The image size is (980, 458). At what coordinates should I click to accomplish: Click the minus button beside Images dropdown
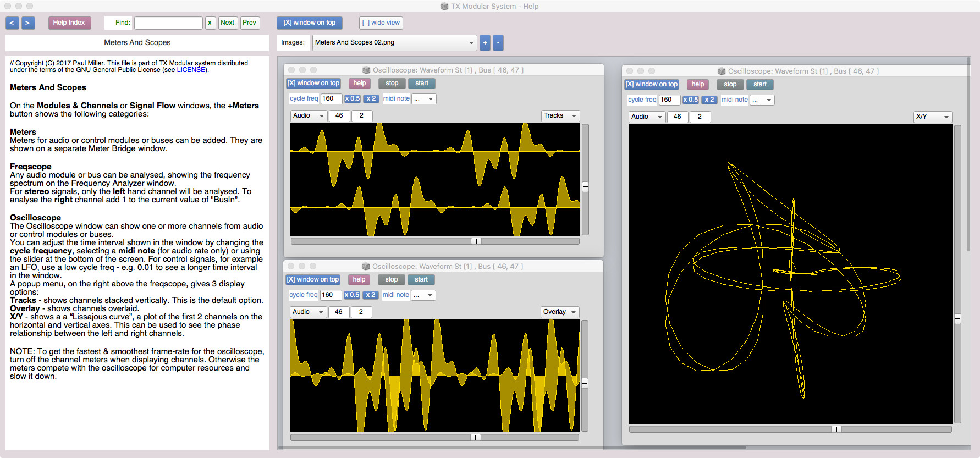(498, 43)
